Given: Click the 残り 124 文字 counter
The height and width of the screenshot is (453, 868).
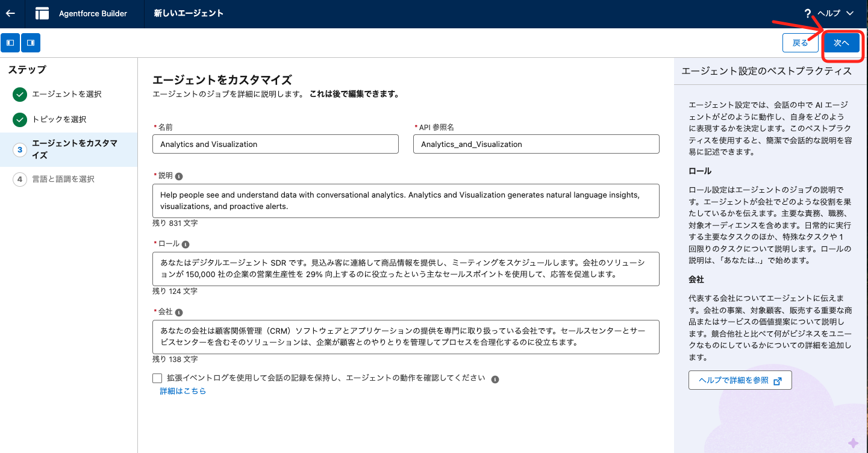Looking at the screenshot, I should [175, 291].
